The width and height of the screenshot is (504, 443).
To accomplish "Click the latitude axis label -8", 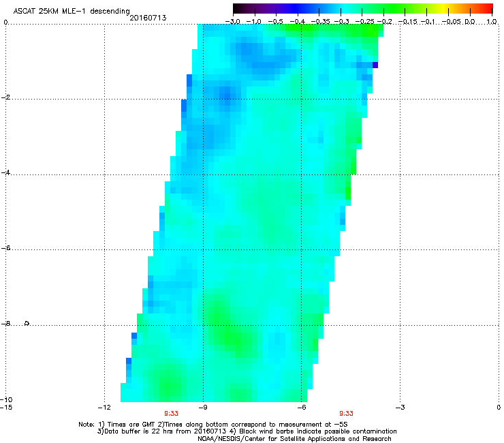I will coord(5,324).
